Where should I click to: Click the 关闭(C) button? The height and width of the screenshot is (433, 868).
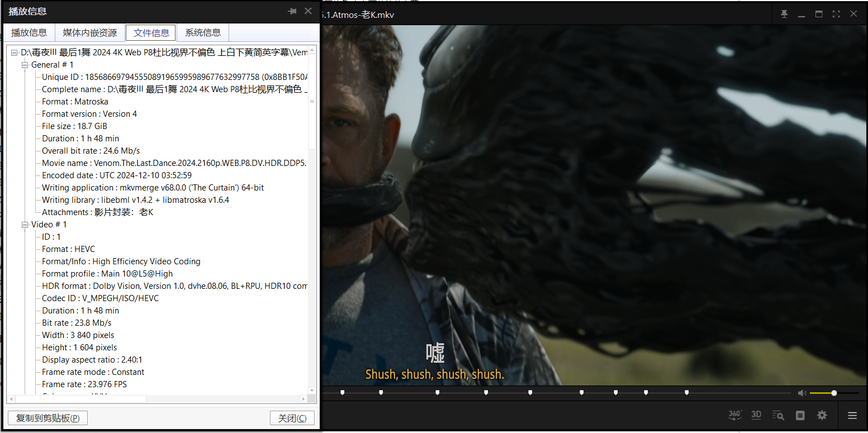click(x=292, y=418)
